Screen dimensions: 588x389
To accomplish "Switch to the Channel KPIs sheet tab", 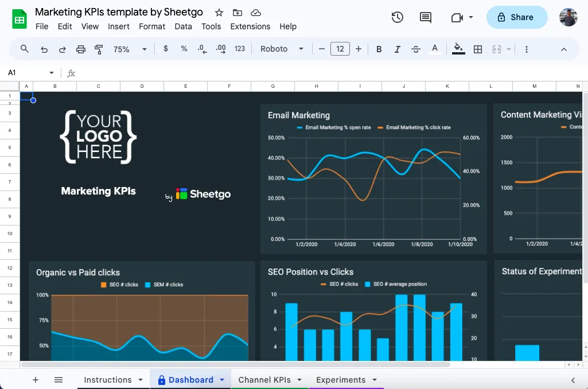I will click(264, 380).
